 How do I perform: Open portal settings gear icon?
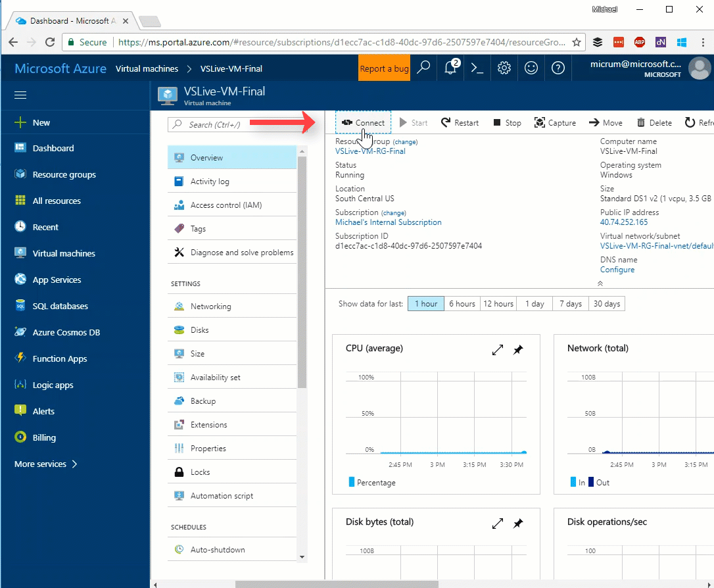[504, 68]
